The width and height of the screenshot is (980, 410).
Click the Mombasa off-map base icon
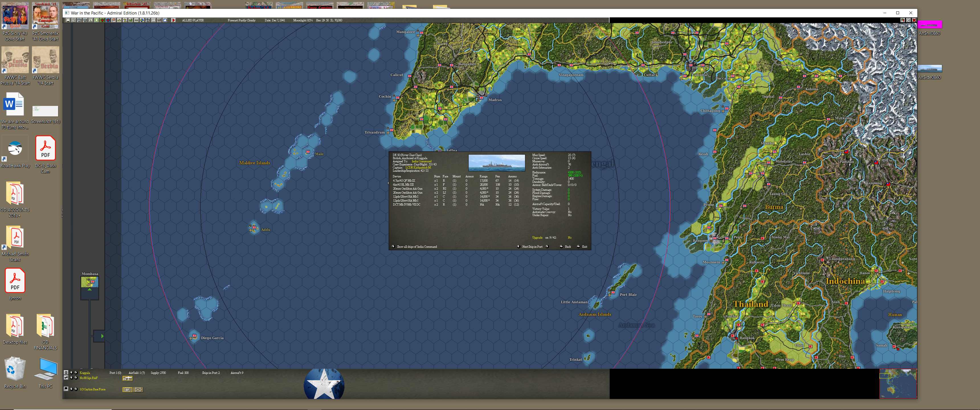(90, 282)
